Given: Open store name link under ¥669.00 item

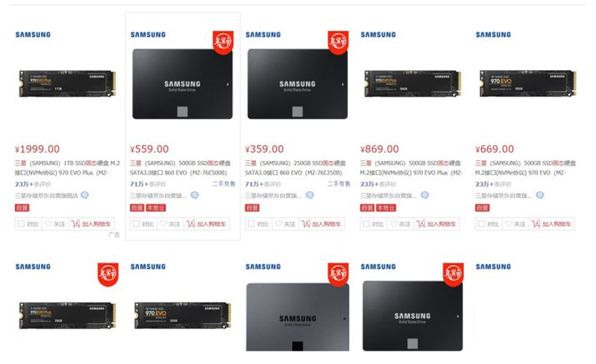Looking at the screenshot, I should point(503,195).
